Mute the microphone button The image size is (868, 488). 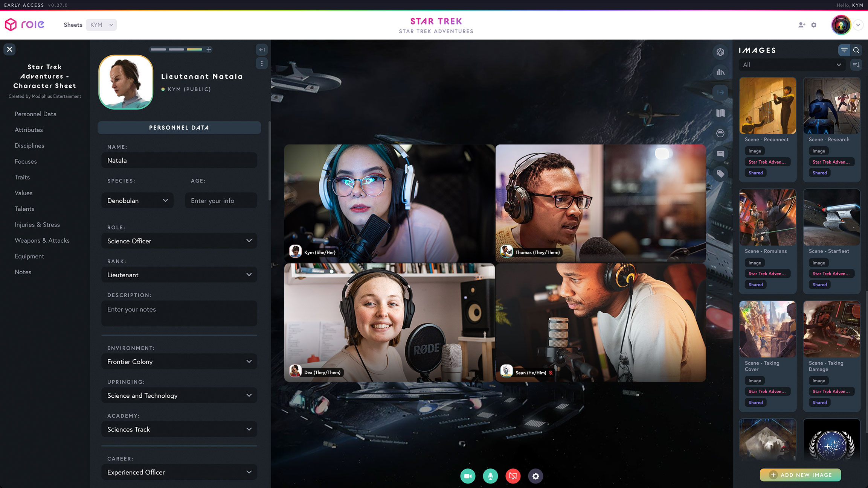[490, 476]
